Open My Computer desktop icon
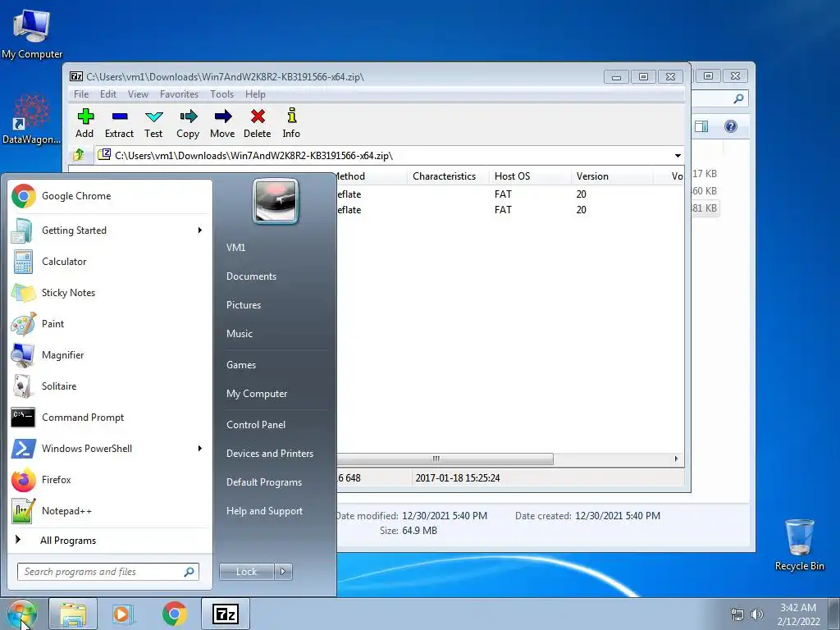Image resolution: width=840 pixels, height=630 pixels. [x=32, y=34]
